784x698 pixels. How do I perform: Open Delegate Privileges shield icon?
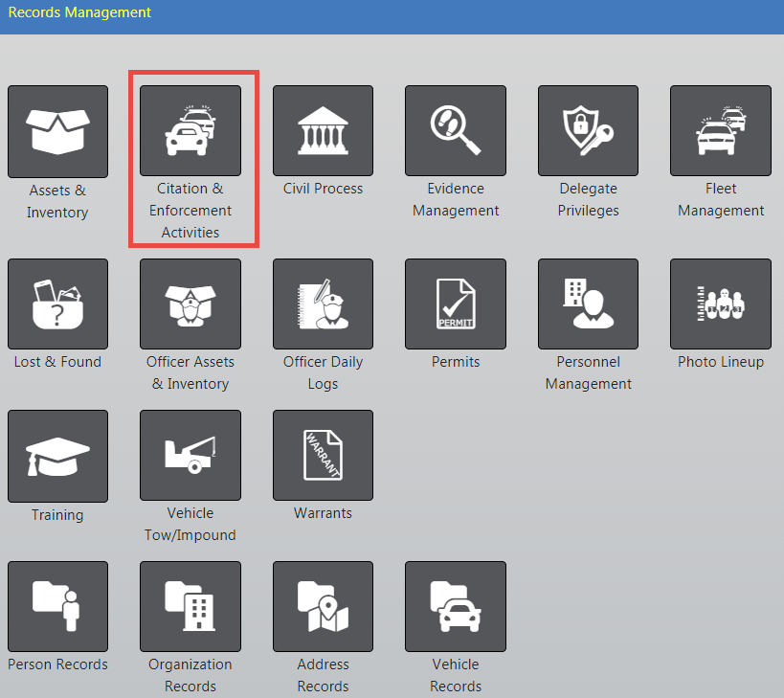coord(588,131)
